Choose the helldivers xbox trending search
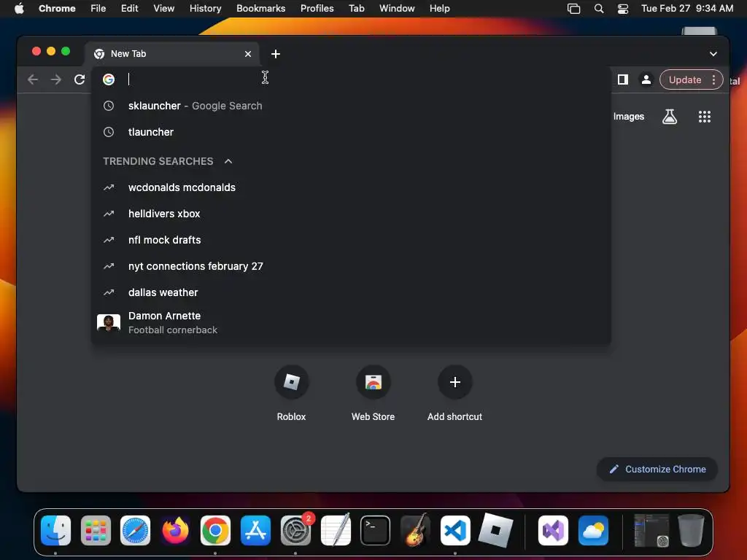 351,214
